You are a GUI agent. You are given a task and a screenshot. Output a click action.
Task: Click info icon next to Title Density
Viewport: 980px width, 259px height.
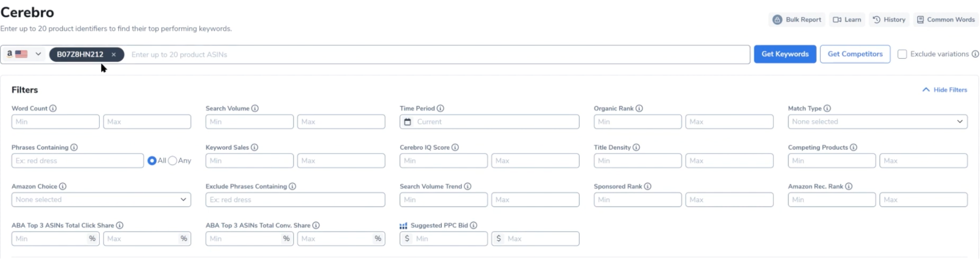[x=636, y=147]
